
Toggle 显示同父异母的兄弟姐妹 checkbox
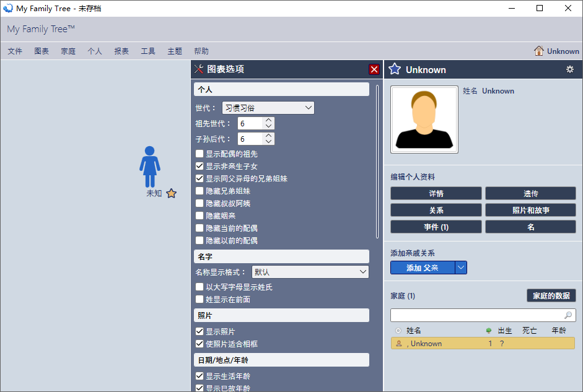click(199, 178)
